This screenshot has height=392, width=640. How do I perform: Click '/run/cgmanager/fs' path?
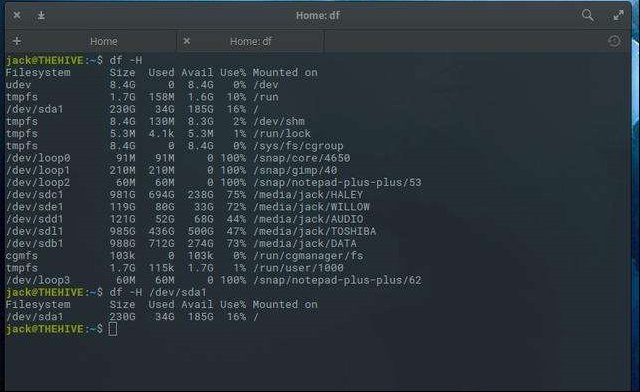pos(308,256)
